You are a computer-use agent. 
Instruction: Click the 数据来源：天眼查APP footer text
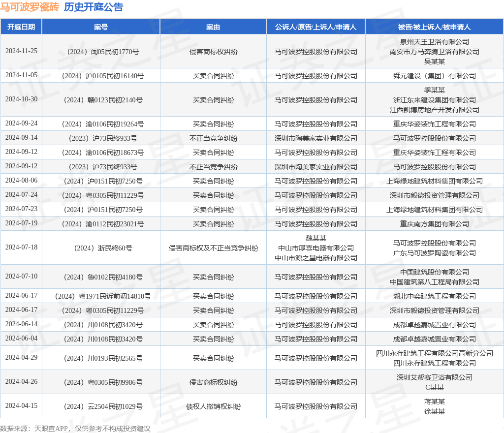click(34, 429)
